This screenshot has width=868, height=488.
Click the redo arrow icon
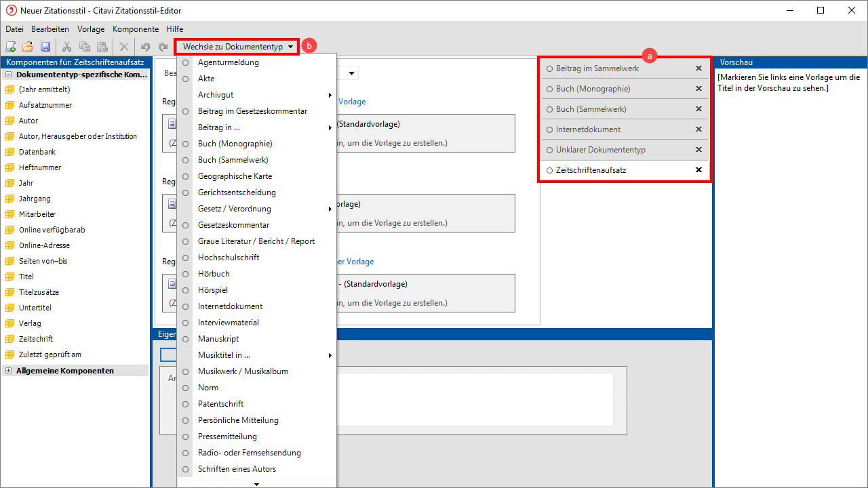pos(163,47)
